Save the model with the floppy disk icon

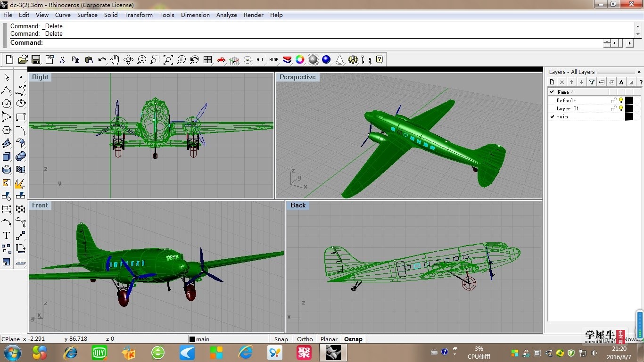[x=36, y=60]
